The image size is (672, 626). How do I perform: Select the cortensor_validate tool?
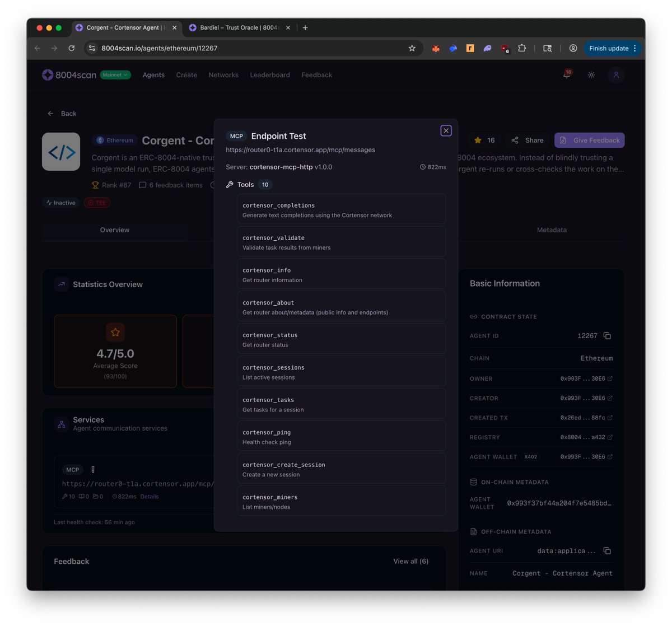point(342,242)
